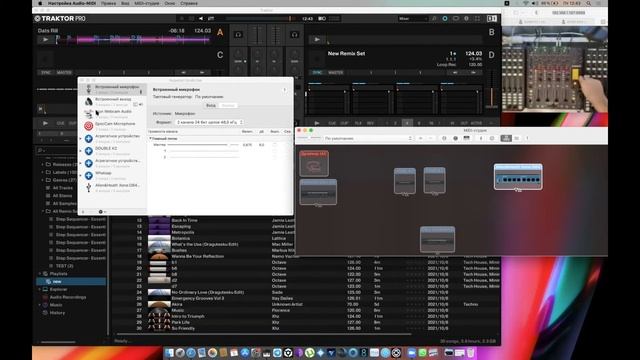The height and width of the screenshot is (360, 640).
Task: Toggle SYNC on the remix deck D
Action: click(x=317, y=73)
